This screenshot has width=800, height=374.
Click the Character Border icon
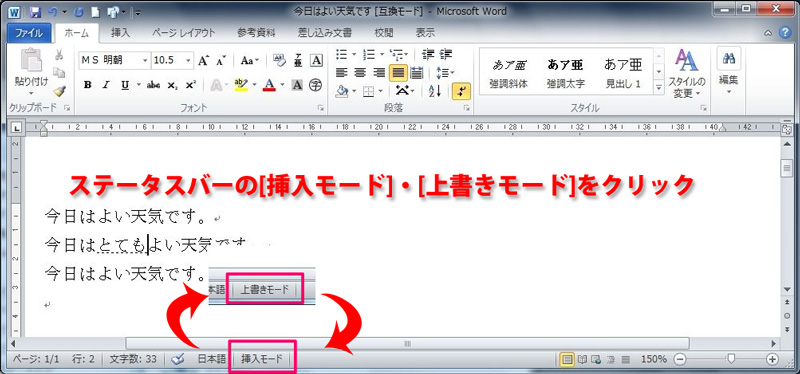317,60
